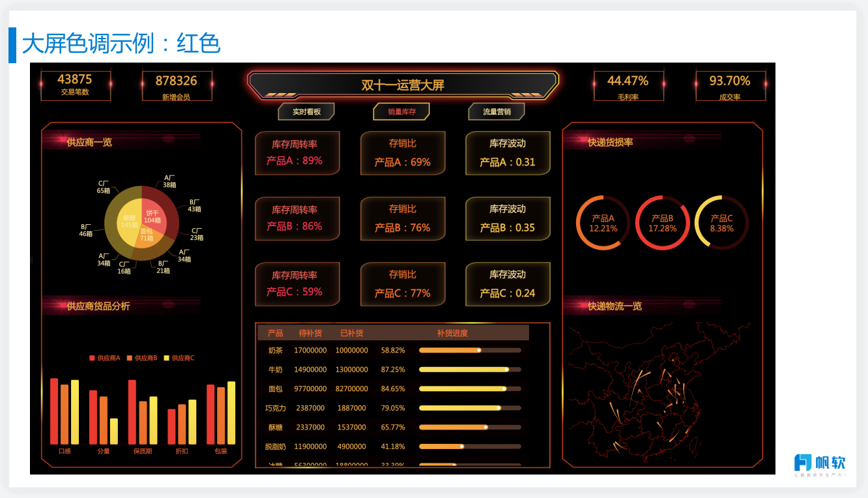868x498 pixels.
Task: Click the 保质期 bar chart category label
Action: point(143,451)
